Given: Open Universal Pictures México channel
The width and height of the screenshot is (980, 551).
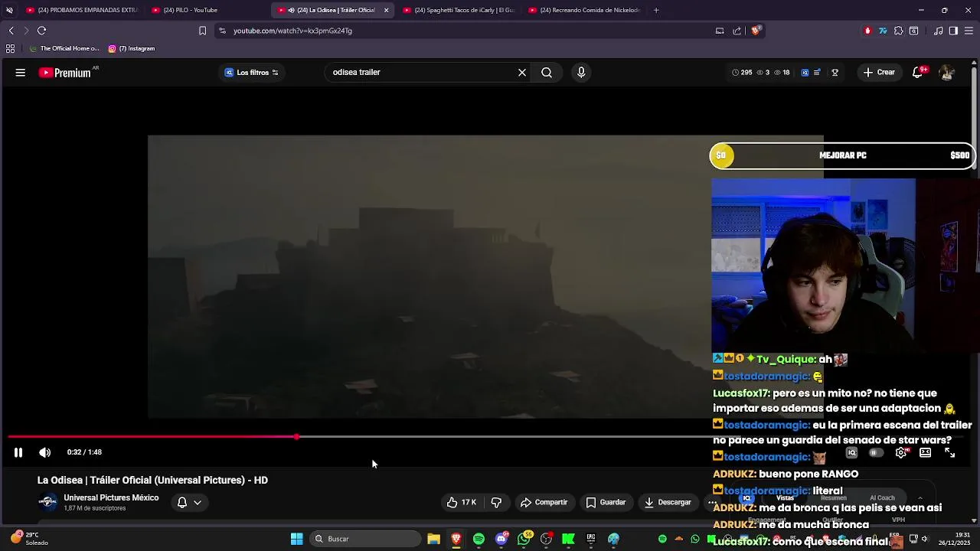Looking at the screenshot, I should [x=111, y=498].
